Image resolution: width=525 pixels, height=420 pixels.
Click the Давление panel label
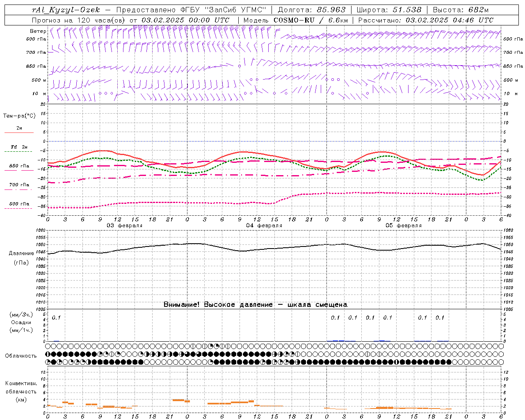[21, 253]
